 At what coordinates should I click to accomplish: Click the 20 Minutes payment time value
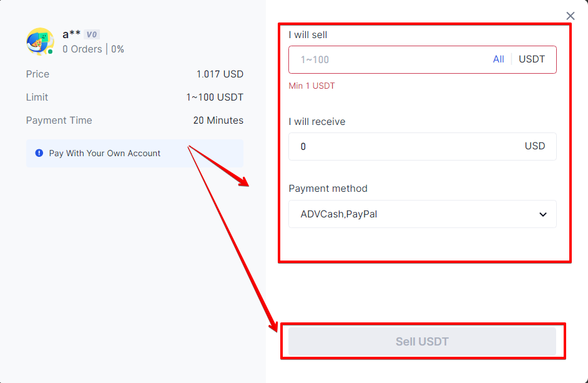coord(218,120)
